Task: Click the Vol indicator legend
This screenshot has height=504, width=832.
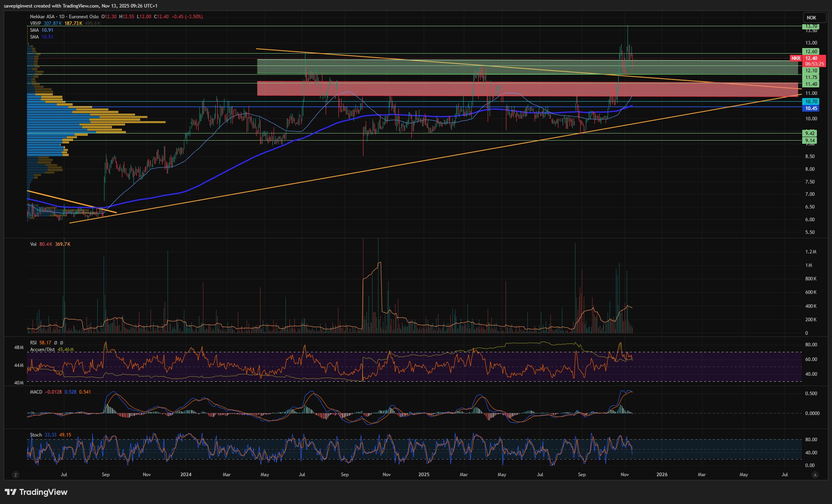Action: coord(33,244)
